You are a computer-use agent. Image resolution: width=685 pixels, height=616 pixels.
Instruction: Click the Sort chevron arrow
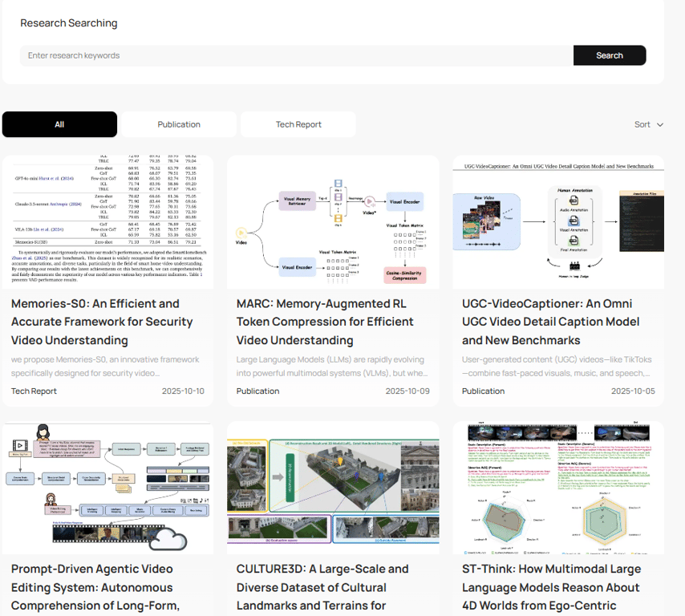click(x=660, y=125)
